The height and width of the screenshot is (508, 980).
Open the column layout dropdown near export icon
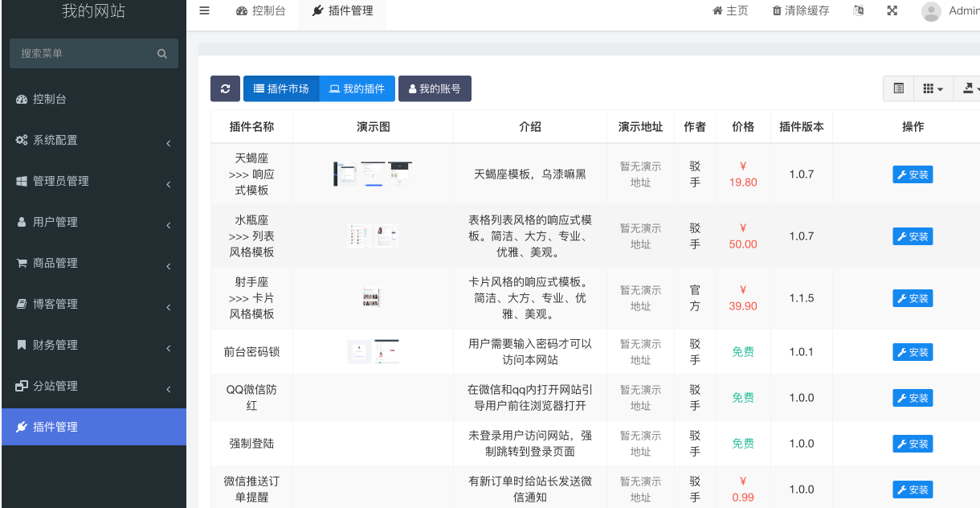coord(933,88)
